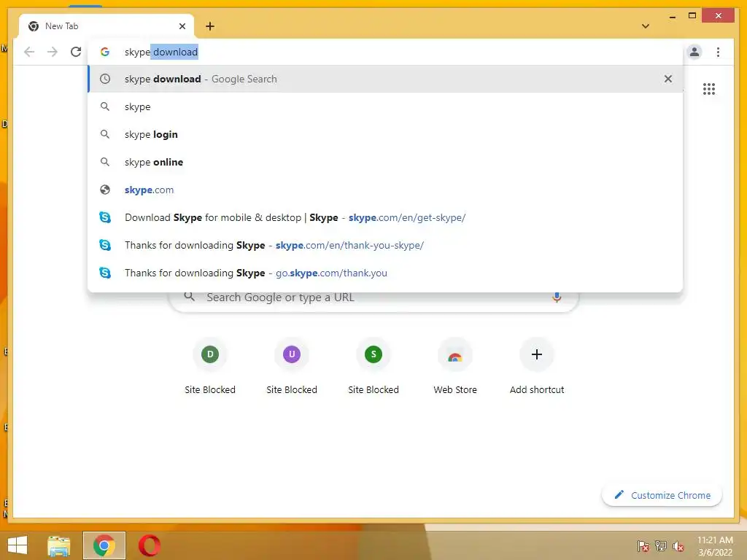This screenshot has width=747, height=560.
Task: Select the New Tab browser tab
Action: 107,26
